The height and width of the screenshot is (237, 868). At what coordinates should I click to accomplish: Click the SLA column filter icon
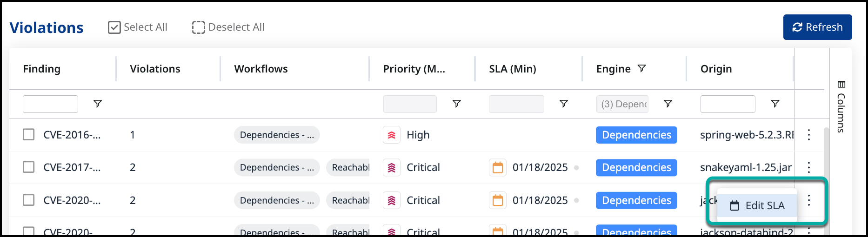(x=563, y=104)
